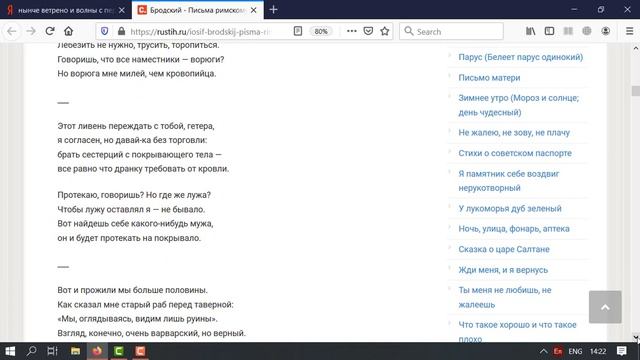This screenshot has width=640, height=360.
Task: Go back to the previous page
Action: (x=12, y=31)
